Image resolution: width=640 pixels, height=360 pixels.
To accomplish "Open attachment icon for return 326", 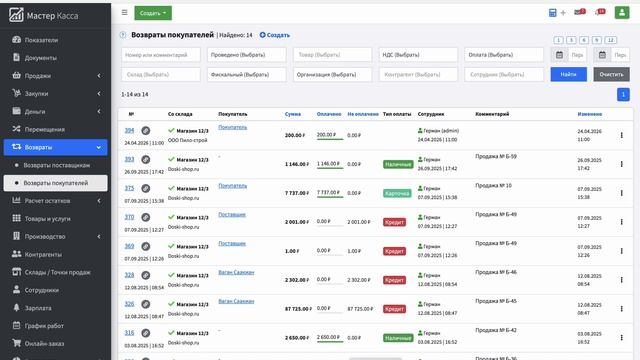I will [146, 304].
